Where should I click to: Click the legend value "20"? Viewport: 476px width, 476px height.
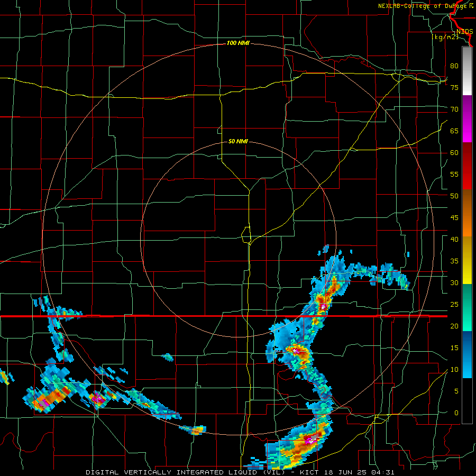tap(454, 326)
